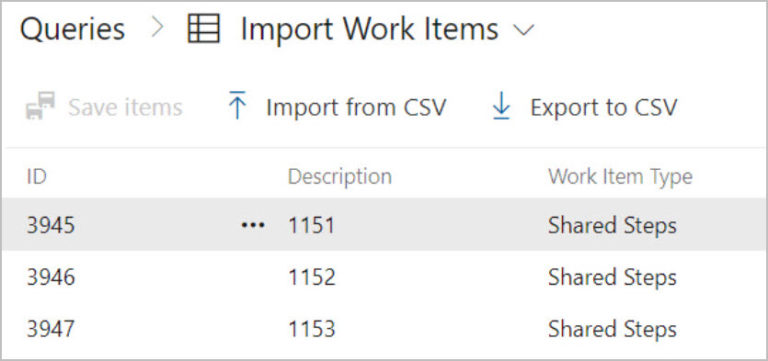Screen dimensions: 768x361
Task: Open the ellipsis actions menu for item 3945
Action: point(253,225)
